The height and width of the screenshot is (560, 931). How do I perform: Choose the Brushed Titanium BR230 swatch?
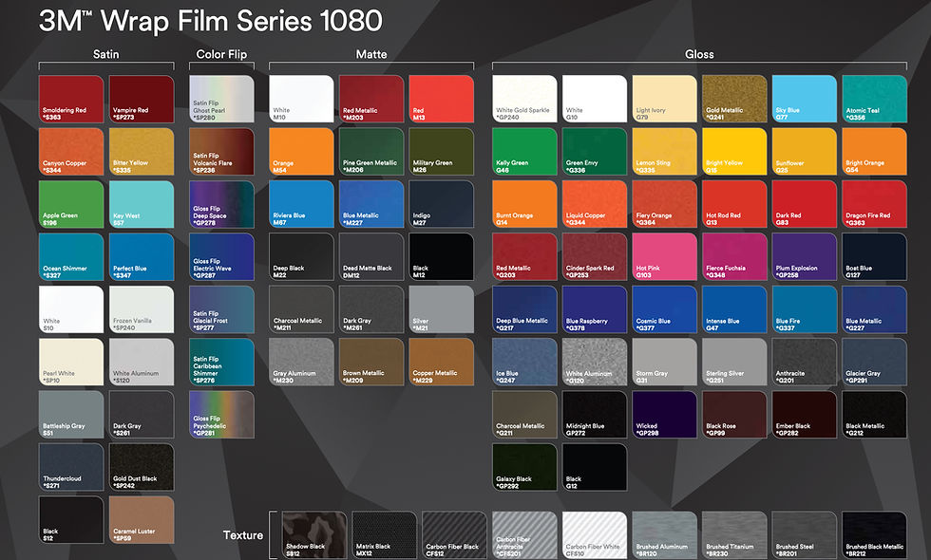click(734, 535)
